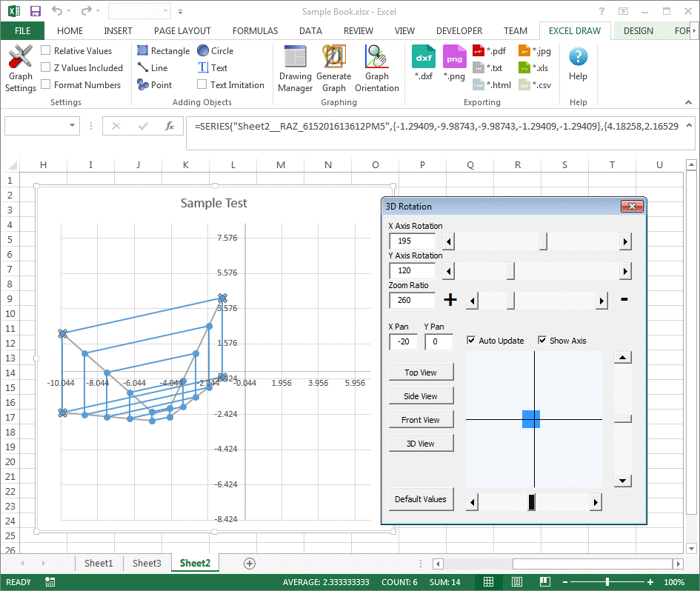The height and width of the screenshot is (591, 700).
Task: Click the Generate Graph icon
Action: [333, 67]
